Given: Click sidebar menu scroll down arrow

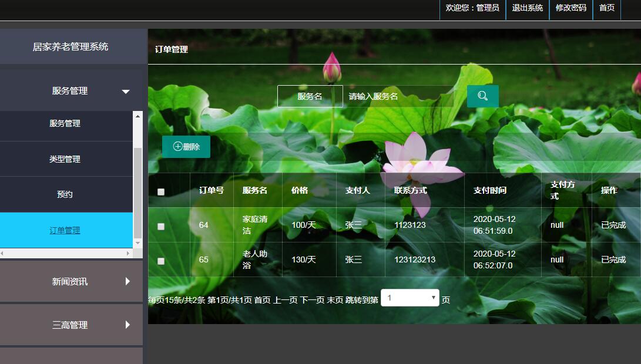Looking at the screenshot, I should tap(137, 243).
